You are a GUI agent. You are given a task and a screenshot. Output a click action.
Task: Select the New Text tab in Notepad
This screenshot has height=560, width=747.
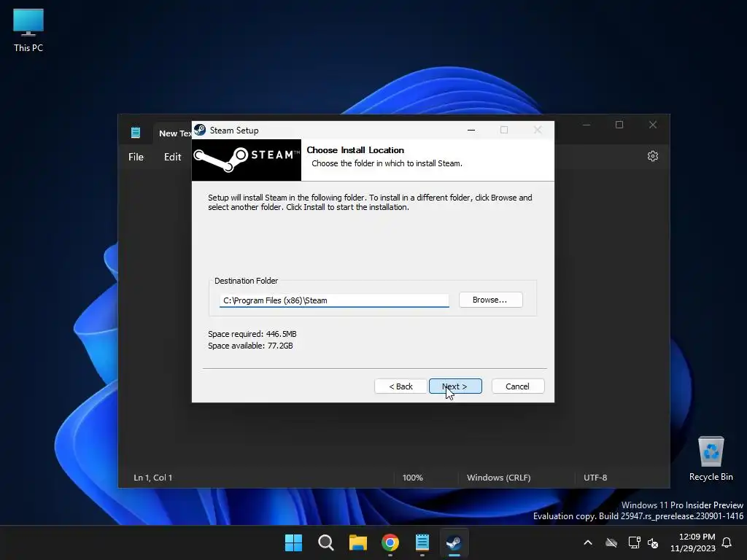[x=174, y=133]
